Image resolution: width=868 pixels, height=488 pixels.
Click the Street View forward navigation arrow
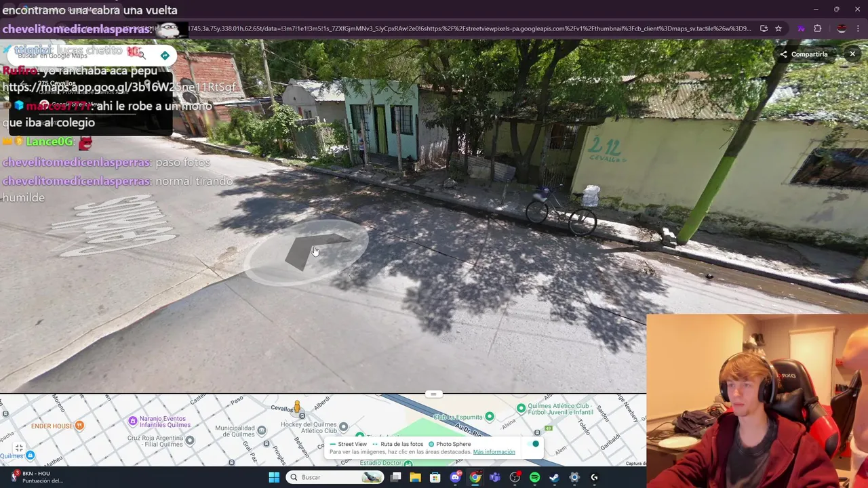tap(314, 251)
